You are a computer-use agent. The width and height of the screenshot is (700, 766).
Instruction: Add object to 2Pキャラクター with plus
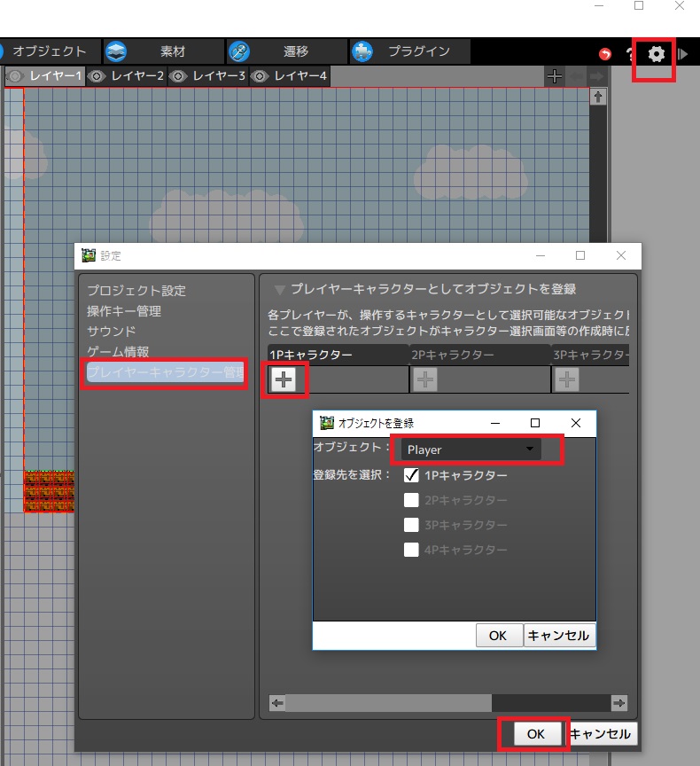pyautogui.click(x=425, y=379)
